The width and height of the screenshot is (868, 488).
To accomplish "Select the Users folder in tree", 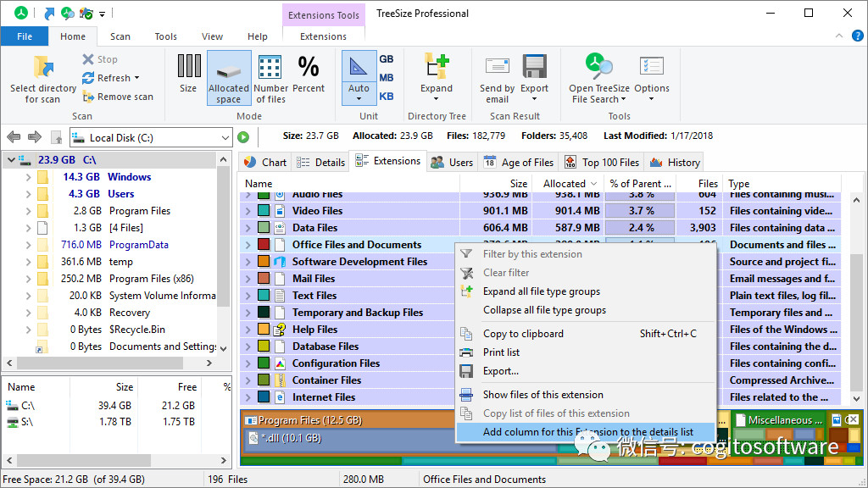I will tap(120, 194).
